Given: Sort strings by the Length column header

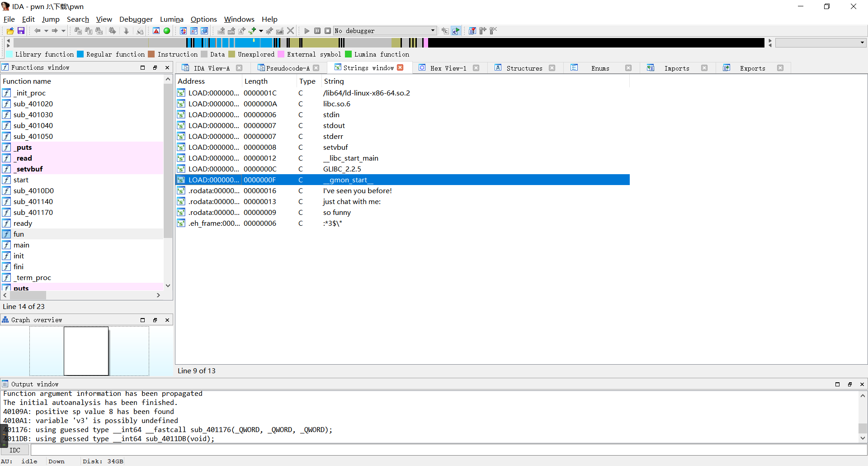Looking at the screenshot, I should coord(256,81).
